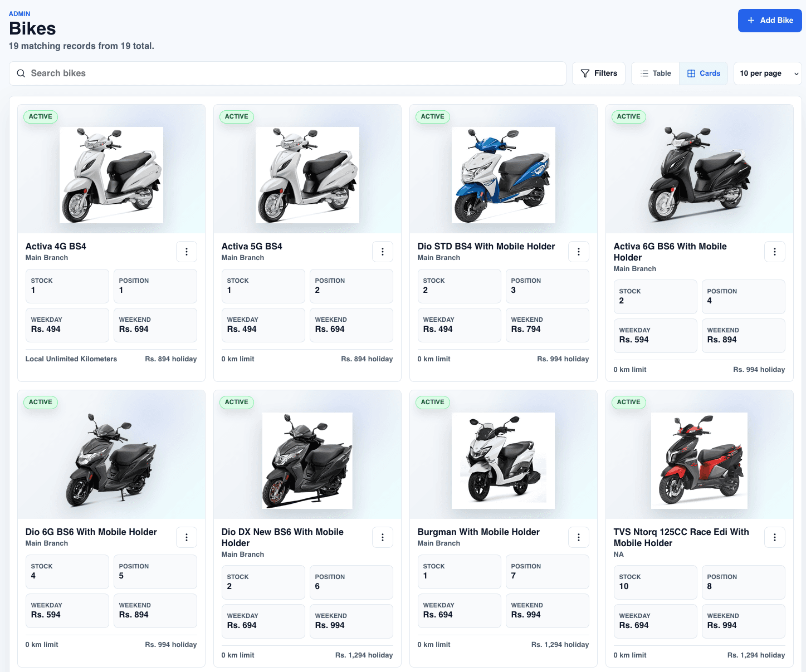Viewport: 806px width, 672px height.
Task: Click Rs. 1,294 holiday on Dio DX card
Action: pos(364,655)
